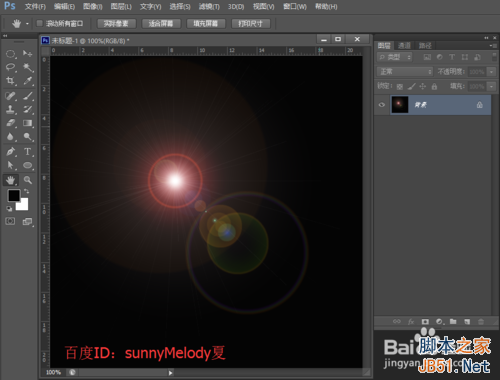
Task: Select the Crop tool
Action: [x=10, y=81]
